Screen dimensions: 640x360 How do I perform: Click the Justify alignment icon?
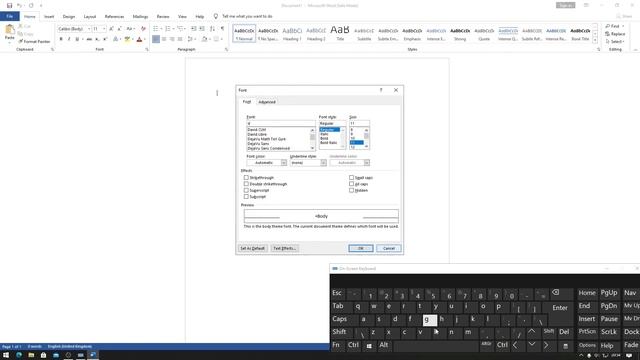coord(180,39)
